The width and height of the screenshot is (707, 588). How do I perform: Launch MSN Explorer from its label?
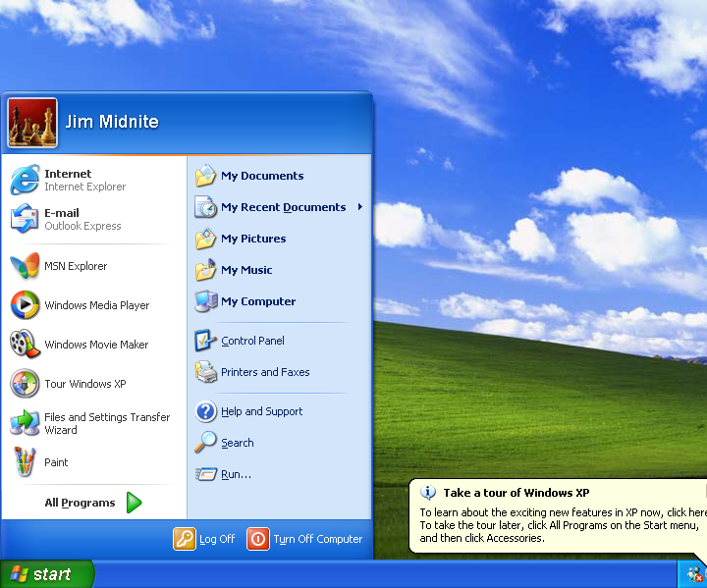pos(76,266)
